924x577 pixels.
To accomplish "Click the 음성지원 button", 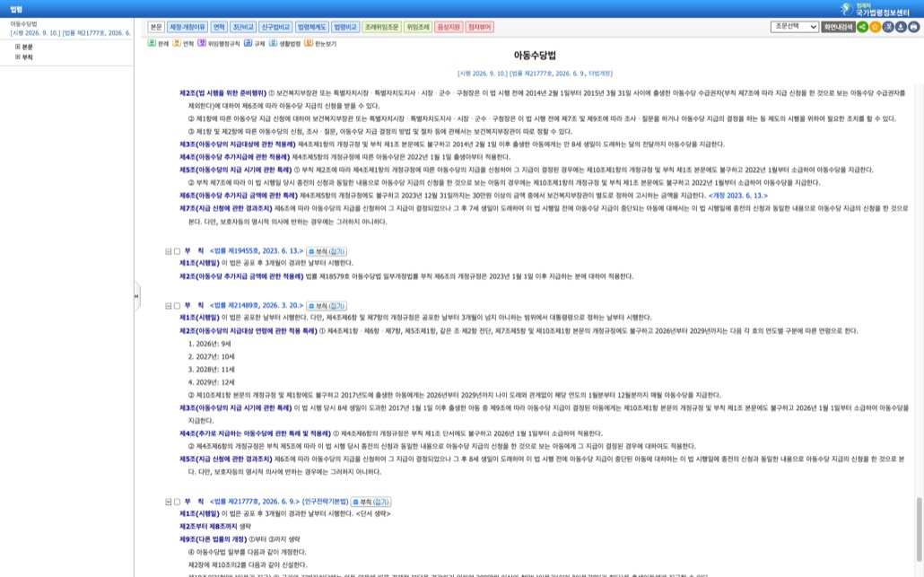I will (449, 27).
